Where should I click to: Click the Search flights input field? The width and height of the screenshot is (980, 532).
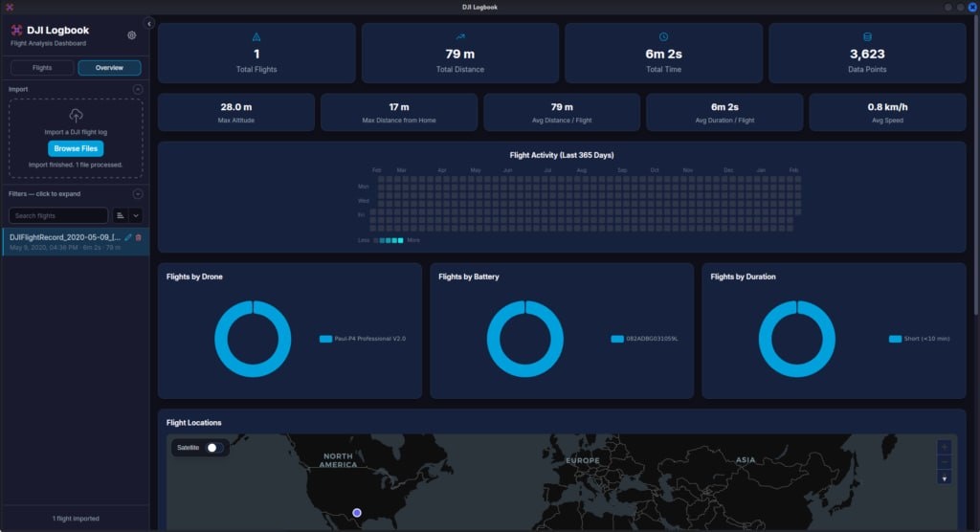(58, 215)
